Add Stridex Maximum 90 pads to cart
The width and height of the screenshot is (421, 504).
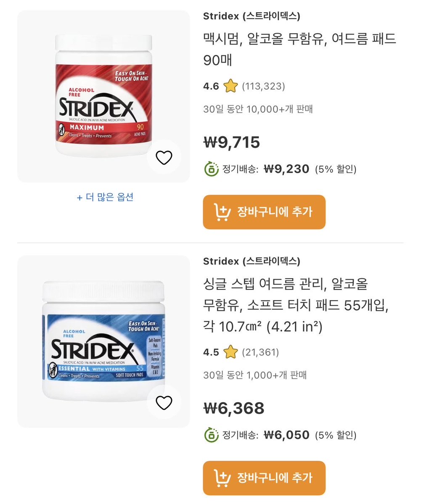coord(264,212)
